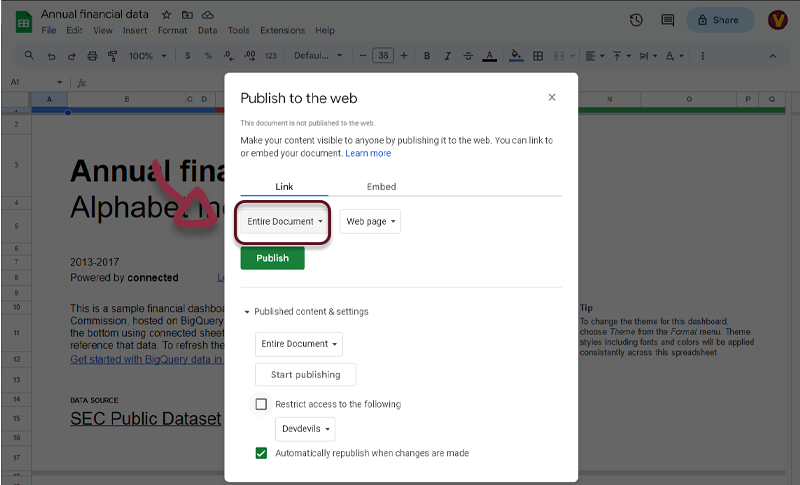Open the Web page format dropdown
Screen dimensions: 800x485
[370, 222]
